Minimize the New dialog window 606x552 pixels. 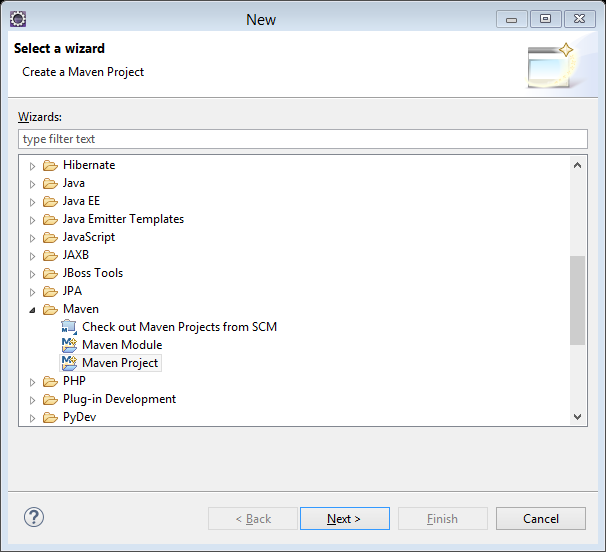(511, 19)
